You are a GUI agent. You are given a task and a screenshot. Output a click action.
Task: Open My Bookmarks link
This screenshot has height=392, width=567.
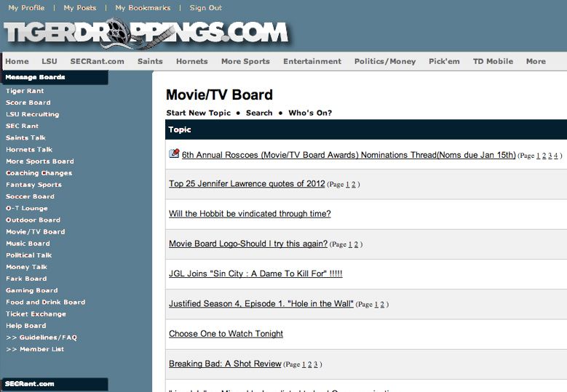click(143, 7)
